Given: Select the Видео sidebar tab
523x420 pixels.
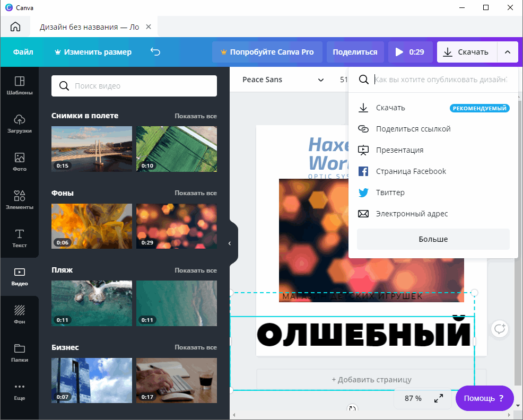Looking at the screenshot, I should 19,276.
